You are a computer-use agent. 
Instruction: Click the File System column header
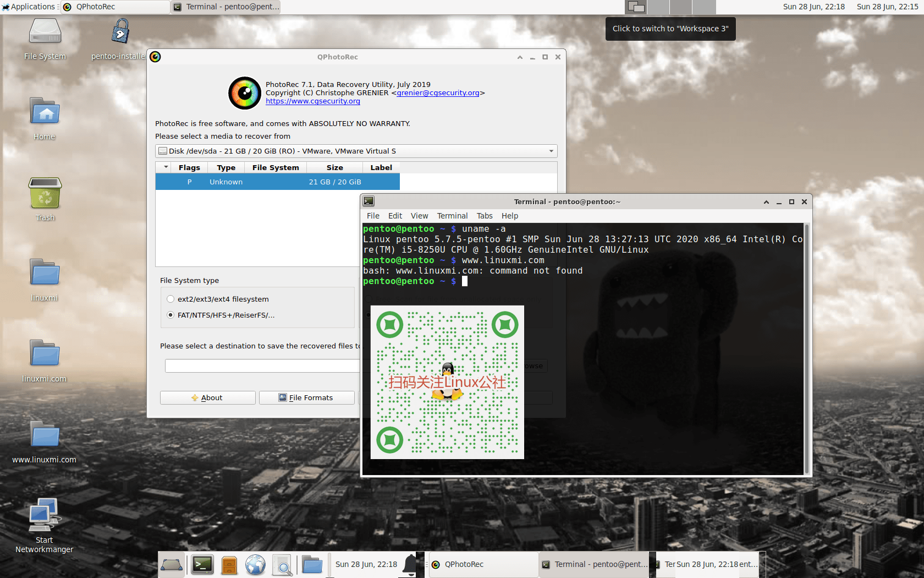[276, 167]
